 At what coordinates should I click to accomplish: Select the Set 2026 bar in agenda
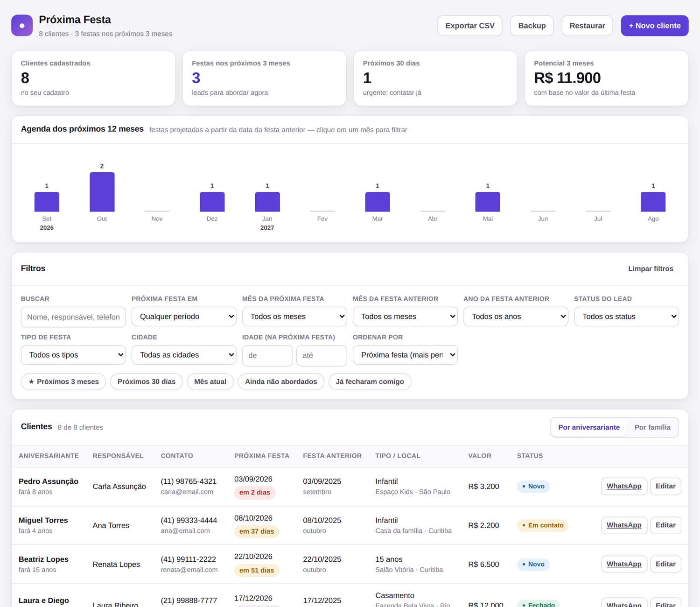(47, 202)
